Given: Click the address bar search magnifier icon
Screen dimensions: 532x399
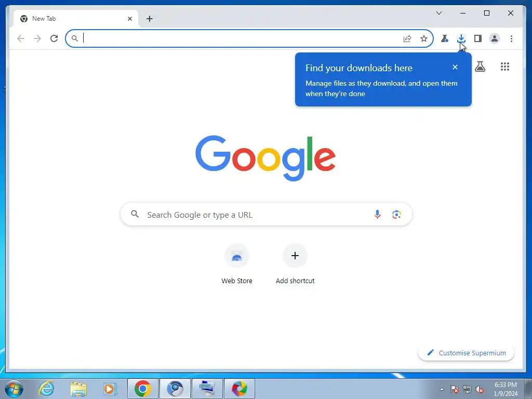Looking at the screenshot, I should click(x=75, y=38).
